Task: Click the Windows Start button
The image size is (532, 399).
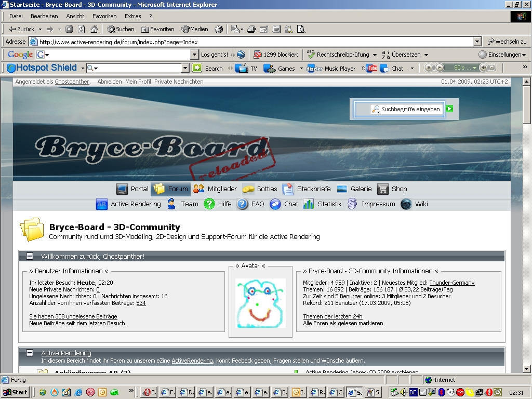Action: pyautogui.click(x=15, y=392)
